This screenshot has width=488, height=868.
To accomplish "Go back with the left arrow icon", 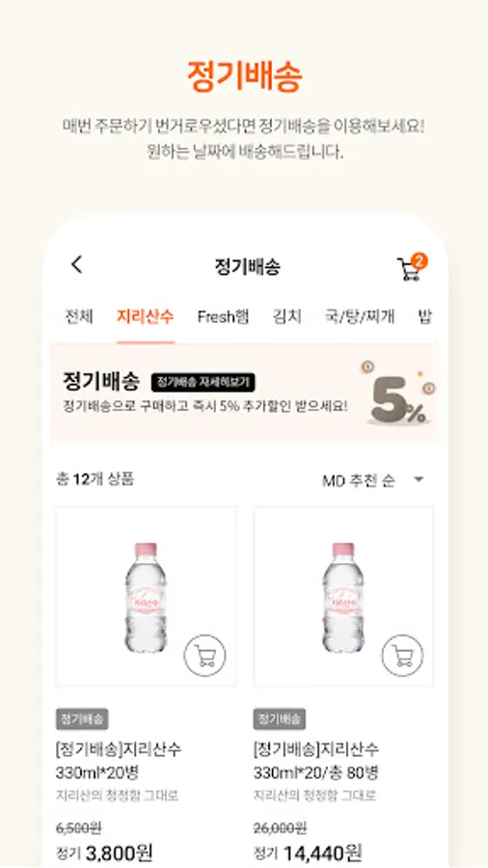I will pos(77,264).
